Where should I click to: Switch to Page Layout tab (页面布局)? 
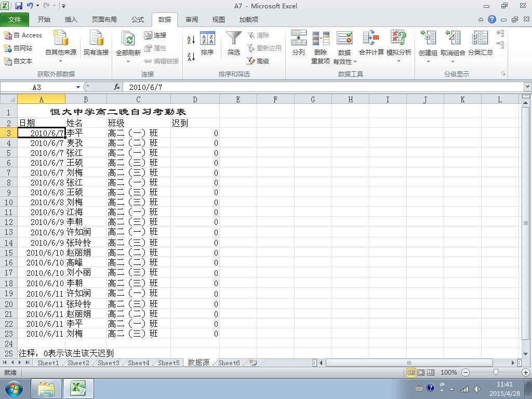[x=104, y=20]
